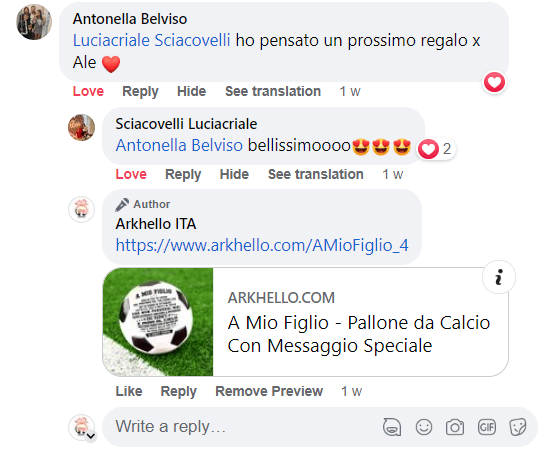Screen dimensions: 547x458
Task: Toggle Love on Sciacovelli Luciacriale's reply
Action: point(131,174)
